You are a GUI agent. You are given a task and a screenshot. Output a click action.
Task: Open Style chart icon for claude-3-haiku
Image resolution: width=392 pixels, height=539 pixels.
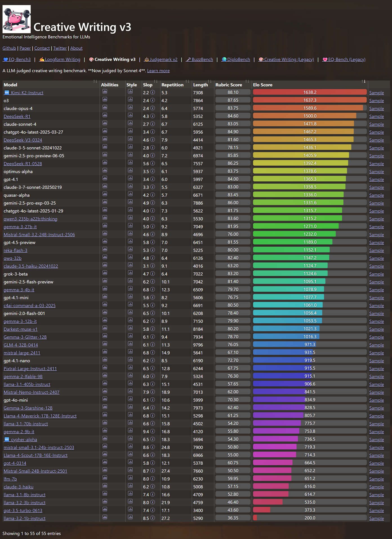click(x=130, y=486)
